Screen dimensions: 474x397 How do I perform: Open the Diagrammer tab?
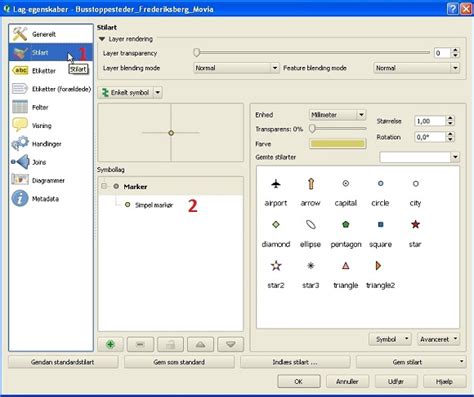[51, 180]
